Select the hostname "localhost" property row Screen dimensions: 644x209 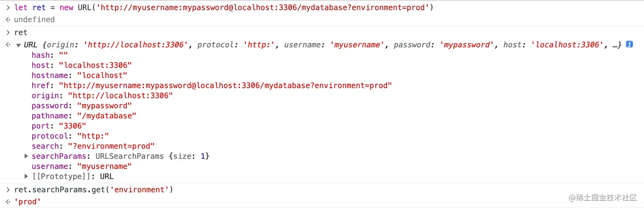[80, 75]
